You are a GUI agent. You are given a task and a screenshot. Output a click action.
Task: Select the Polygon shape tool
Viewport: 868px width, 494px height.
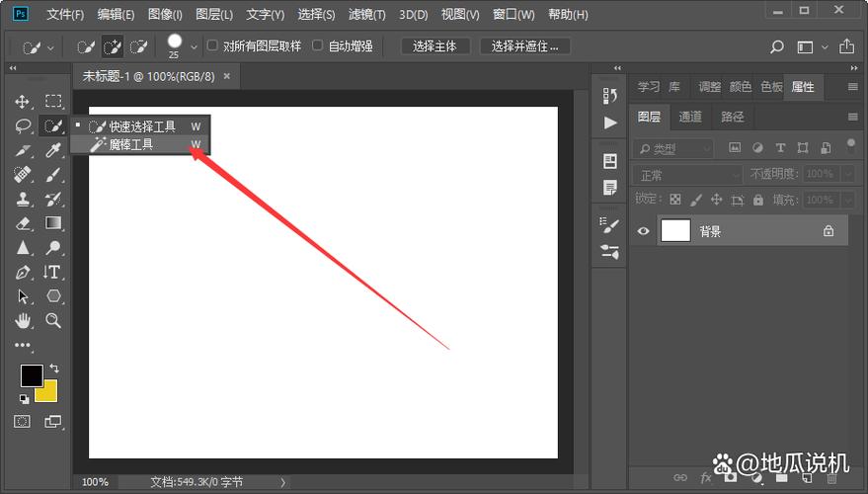coord(53,295)
